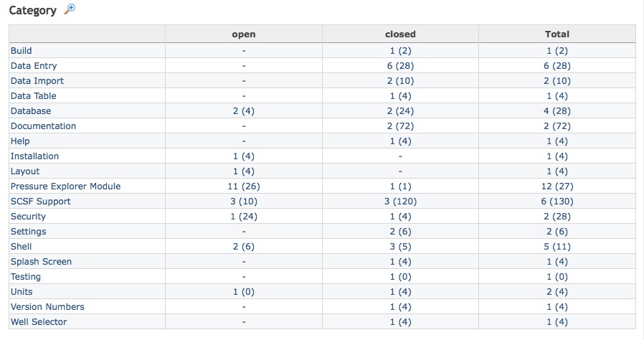Click the magnifier icon beside Category heading
Screen dimensions: 644x340
[x=70, y=9]
